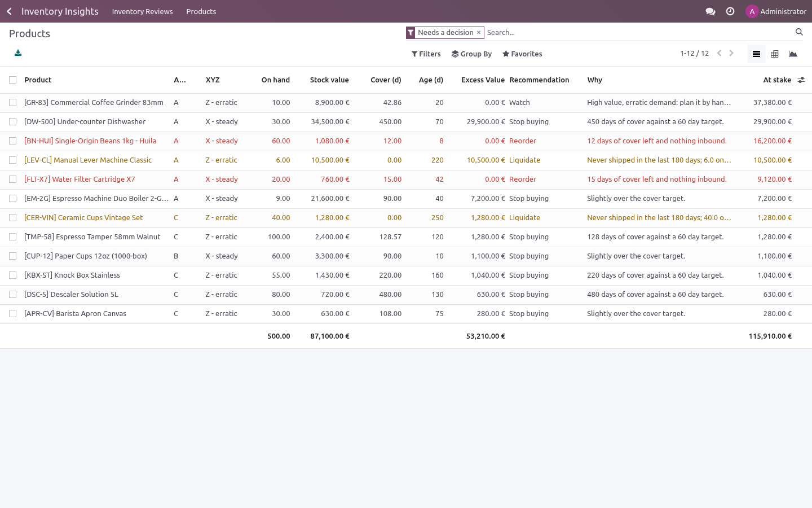Select all products with header checkbox
This screenshot has width=812, height=508.
coord(12,80)
